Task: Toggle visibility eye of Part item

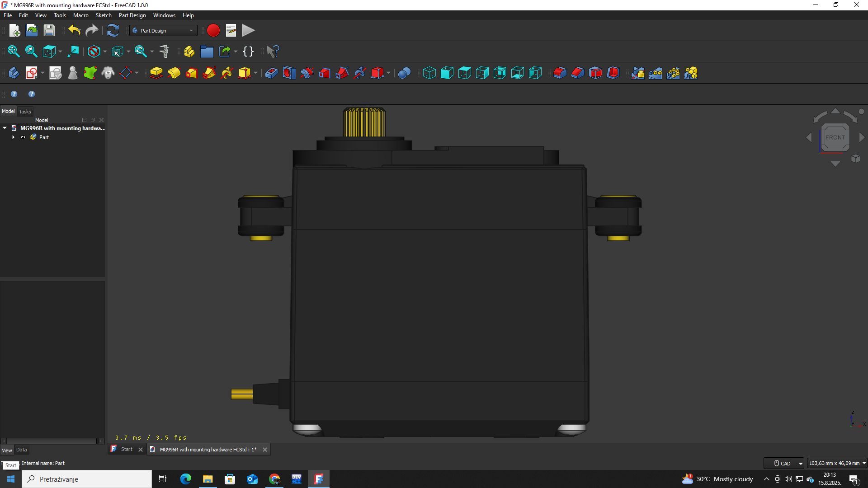Action: click(23, 137)
